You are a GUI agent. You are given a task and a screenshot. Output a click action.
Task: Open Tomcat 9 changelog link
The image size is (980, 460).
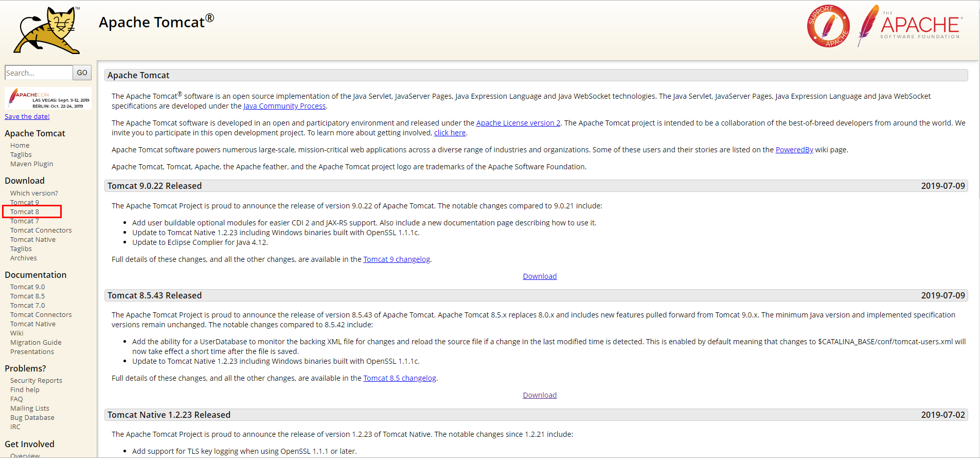click(397, 259)
